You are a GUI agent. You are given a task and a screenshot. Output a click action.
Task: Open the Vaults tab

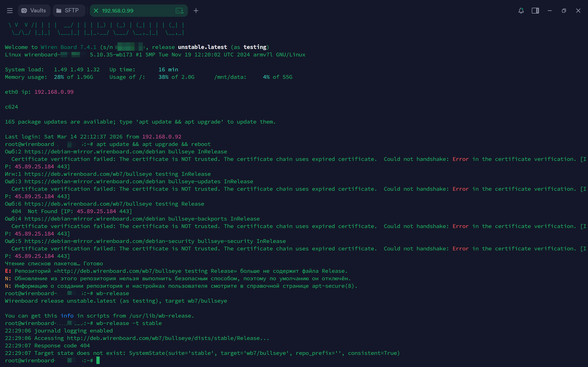[x=34, y=11]
